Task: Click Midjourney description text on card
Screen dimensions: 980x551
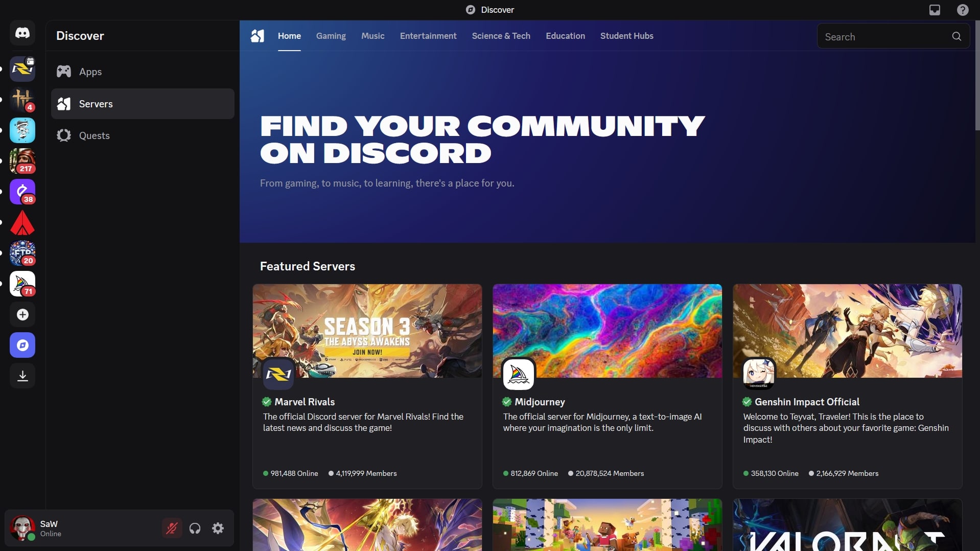Action: [x=602, y=422]
